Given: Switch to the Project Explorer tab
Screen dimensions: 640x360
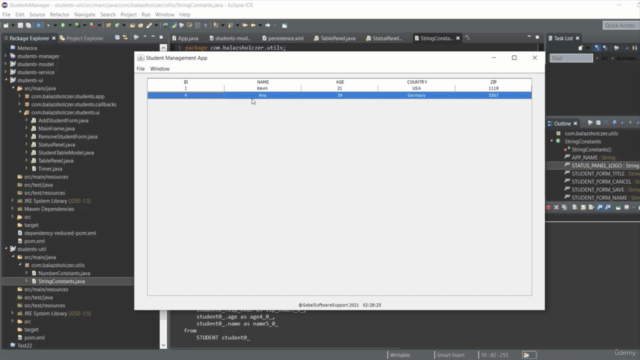Looking at the screenshot, I should click(81, 38).
